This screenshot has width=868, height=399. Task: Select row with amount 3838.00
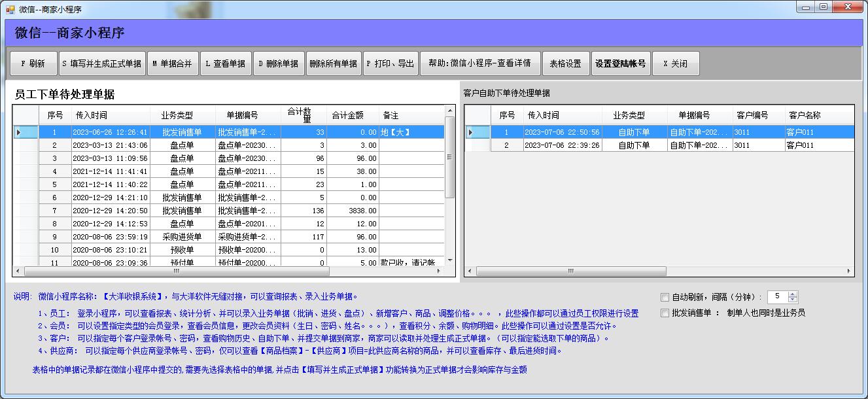point(228,211)
